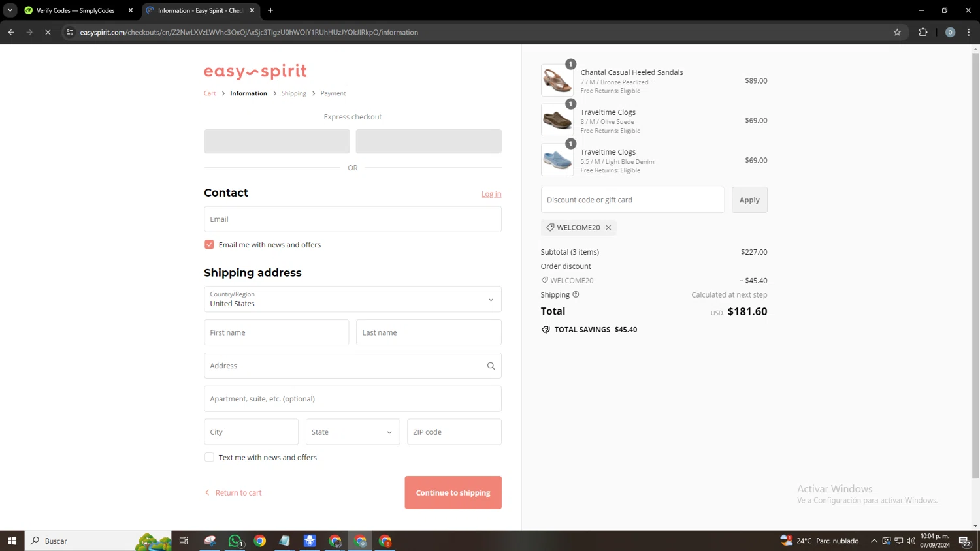The width and height of the screenshot is (980, 551).
Task: Open Chrome three-dot menu
Action: click(x=969, y=32)
